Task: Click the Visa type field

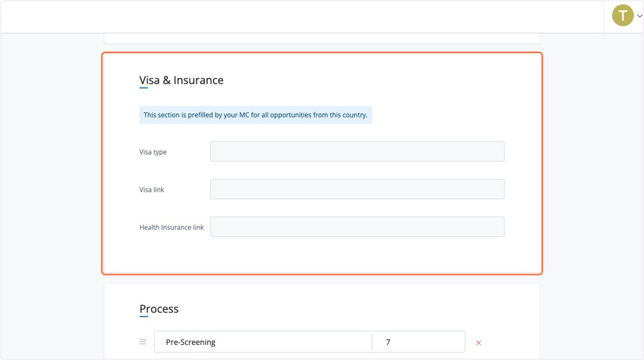Action: (x=357, y=152)
